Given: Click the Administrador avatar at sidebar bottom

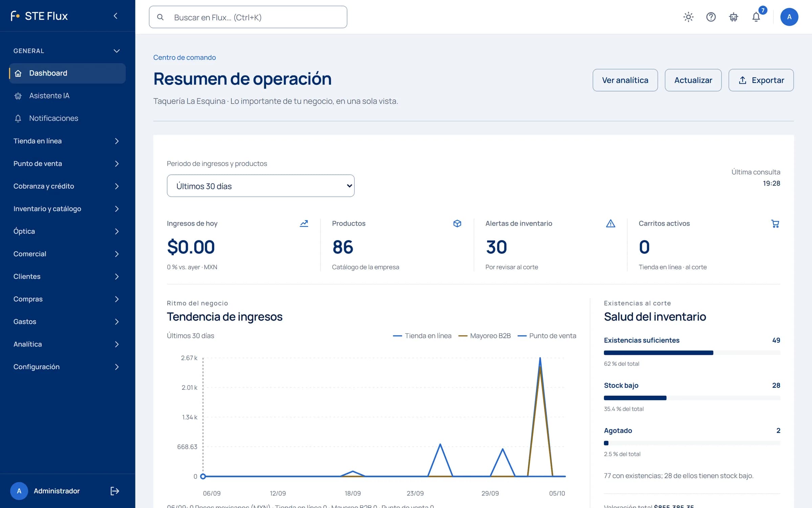Looking at the screenshot, I should pos(19,491).
